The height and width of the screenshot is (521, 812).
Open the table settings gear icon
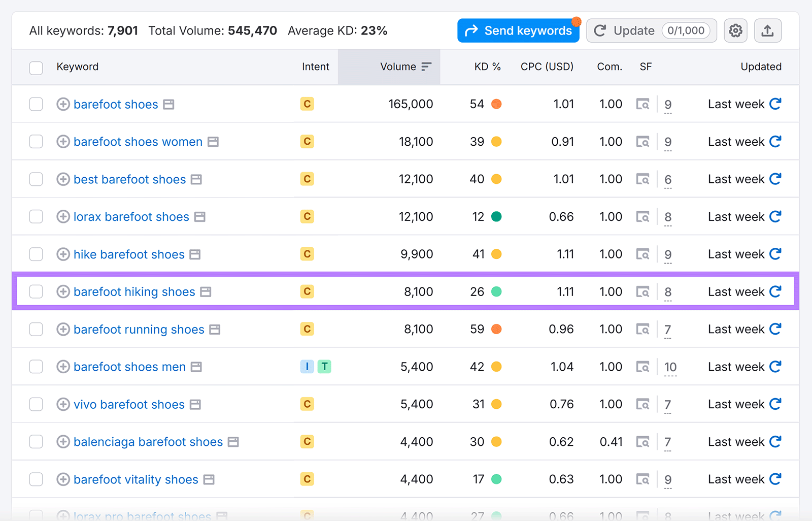(735, 30)
